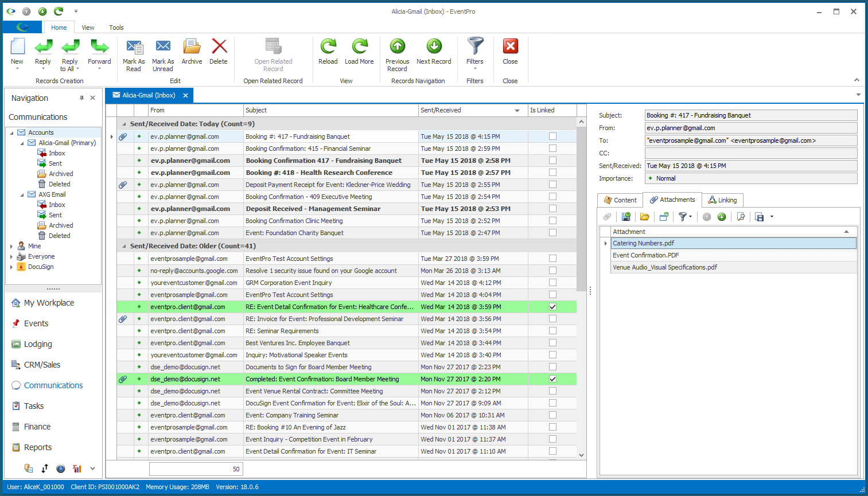
Task: Check Is Linked for Health Research Conference
Action: point(552,173)
